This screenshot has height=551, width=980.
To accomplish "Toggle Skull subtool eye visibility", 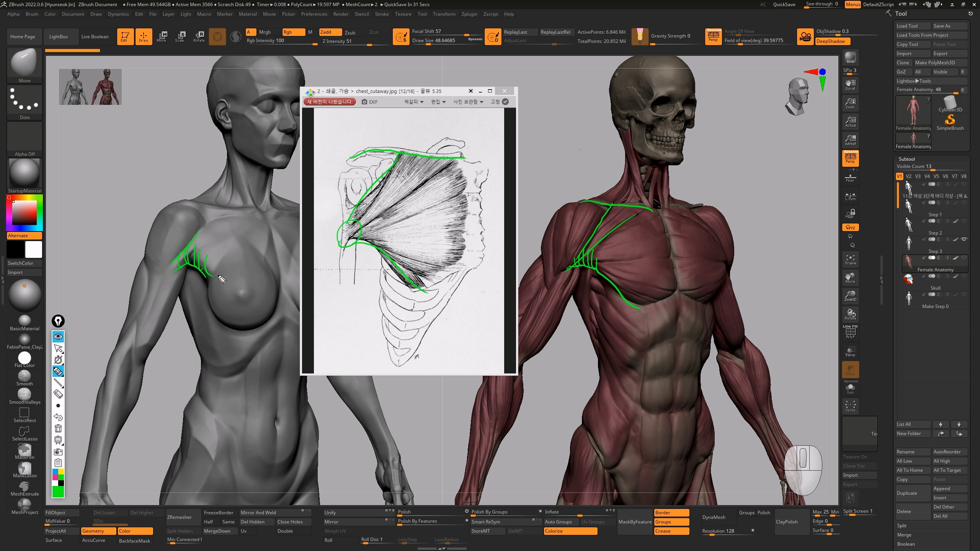I will tap(964, 276).
